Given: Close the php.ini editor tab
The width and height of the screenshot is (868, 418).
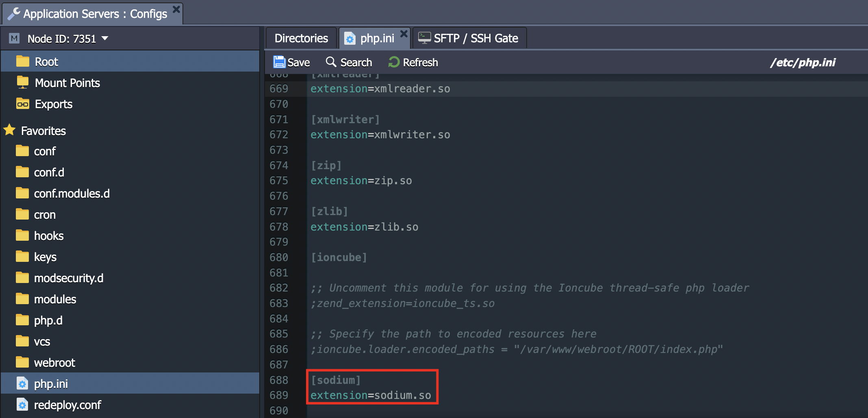Looking at the screenshot, I should [404, 34].
